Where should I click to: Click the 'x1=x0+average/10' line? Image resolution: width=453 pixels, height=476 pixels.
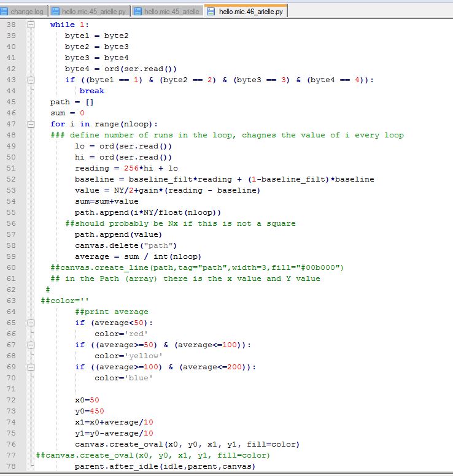(114, 422)
